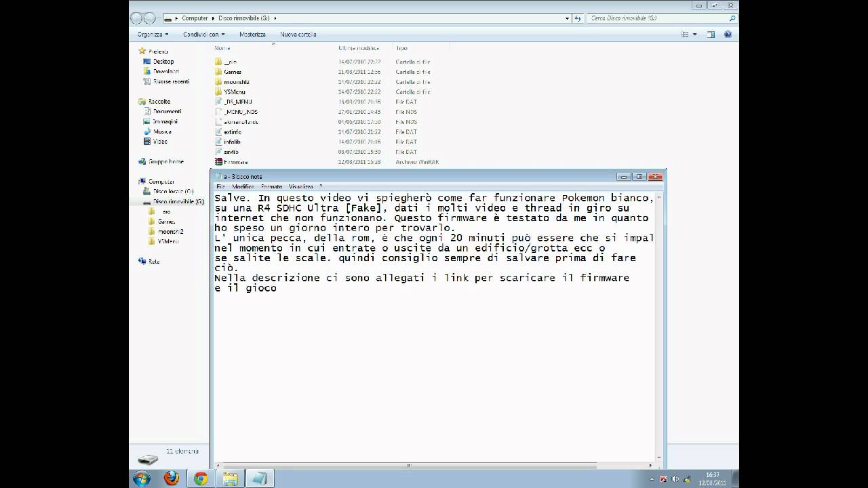Click the volume speaker tray icon
The height and width of the screenshot is (488, 868).
[675, 479]
